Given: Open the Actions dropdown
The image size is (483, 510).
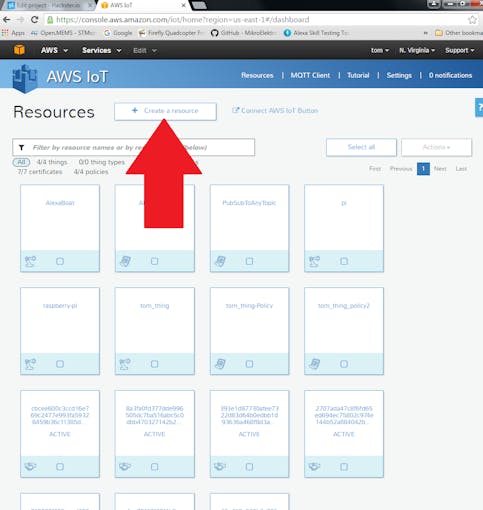Looking at the screenshot, I should point(436,147).
